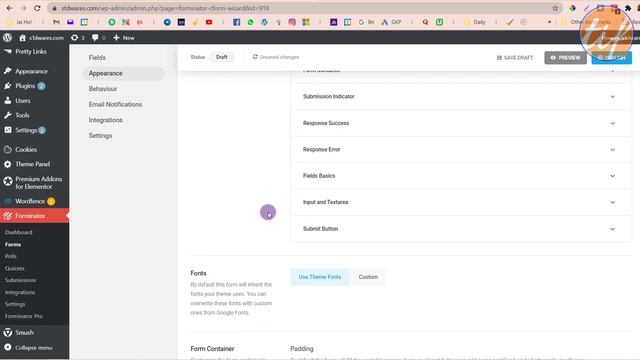
Task: Open Plugins icon in sidebar
Action: point(8,86)
